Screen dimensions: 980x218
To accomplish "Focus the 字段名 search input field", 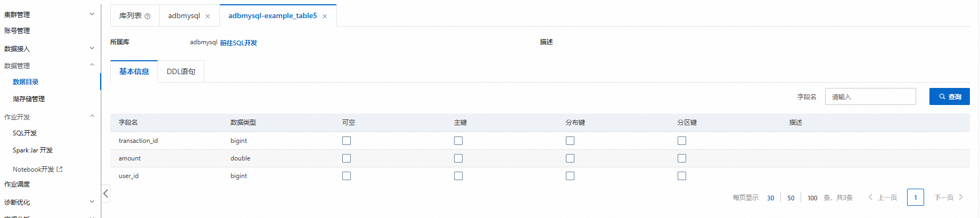I will 870,96.
